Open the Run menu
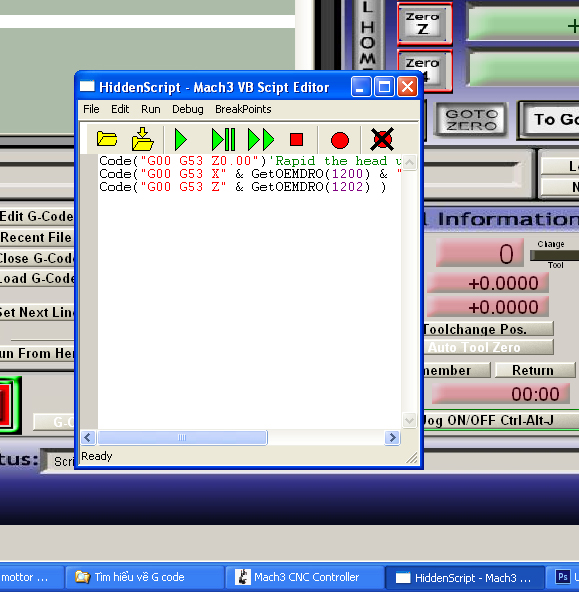The height and width of the screenshot is (592, 579). (151, 109)
